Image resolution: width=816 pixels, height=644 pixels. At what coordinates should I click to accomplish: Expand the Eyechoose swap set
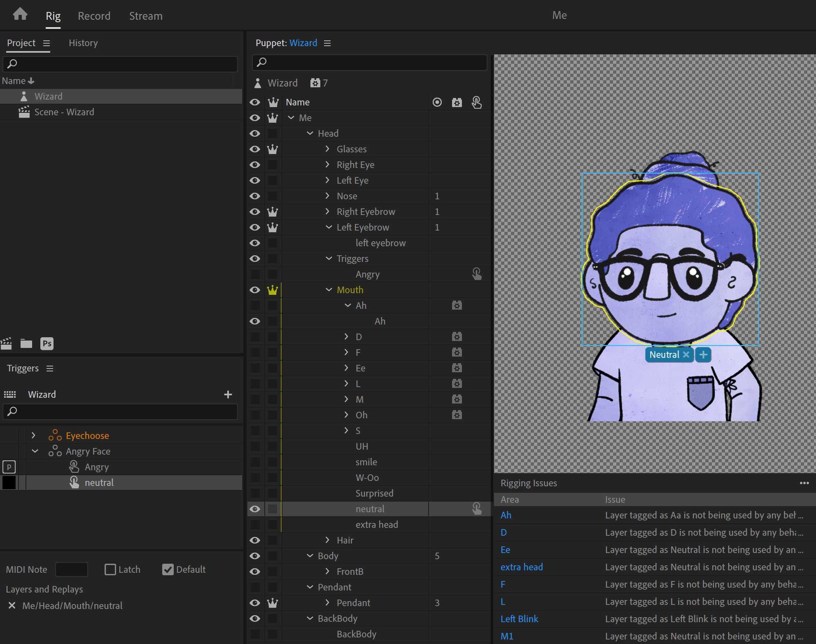pyautogui.click(x=33, y=435)
